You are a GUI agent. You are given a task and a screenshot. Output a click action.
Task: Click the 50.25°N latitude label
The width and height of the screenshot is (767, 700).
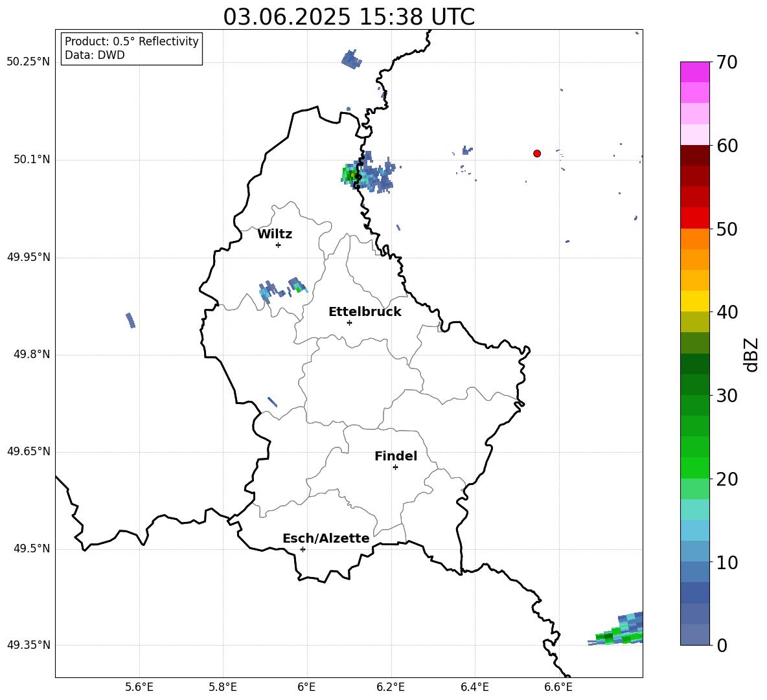(28, 62)
